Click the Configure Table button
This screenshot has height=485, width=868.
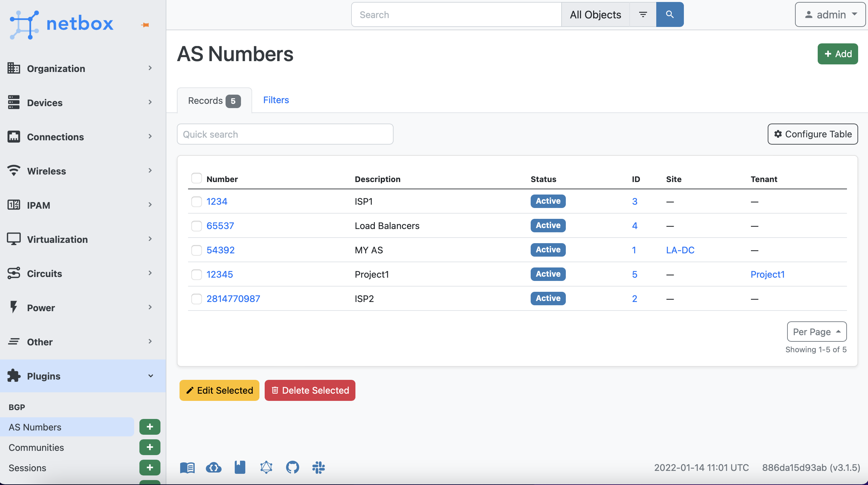[x=812, y=134]
